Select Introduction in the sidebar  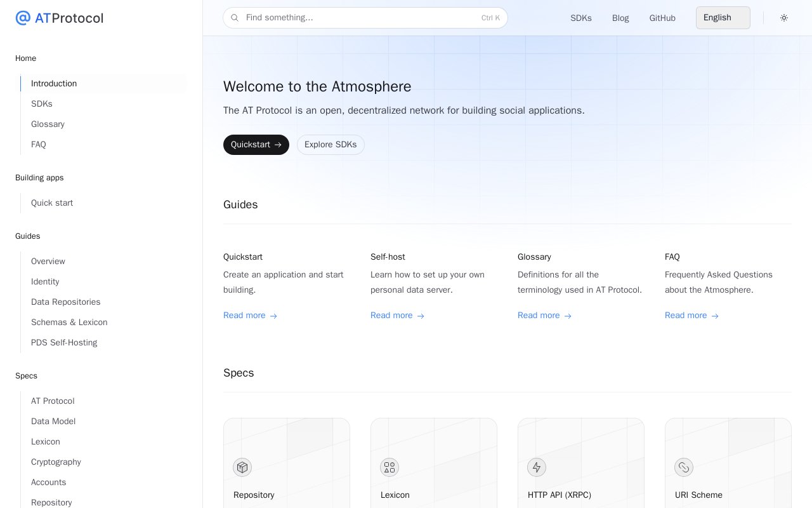click(x=103, y=84)
